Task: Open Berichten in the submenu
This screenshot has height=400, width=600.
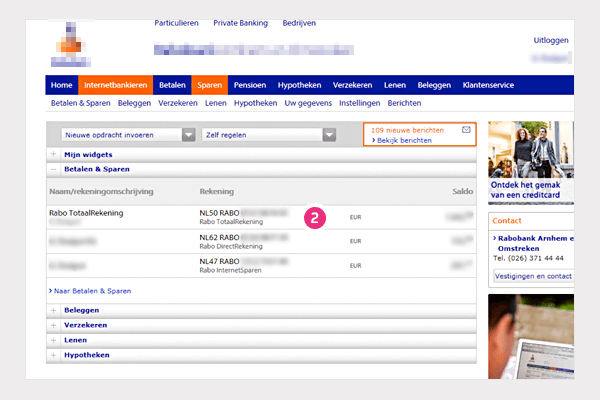Action: pyautogui.click(x=404, y=103)
